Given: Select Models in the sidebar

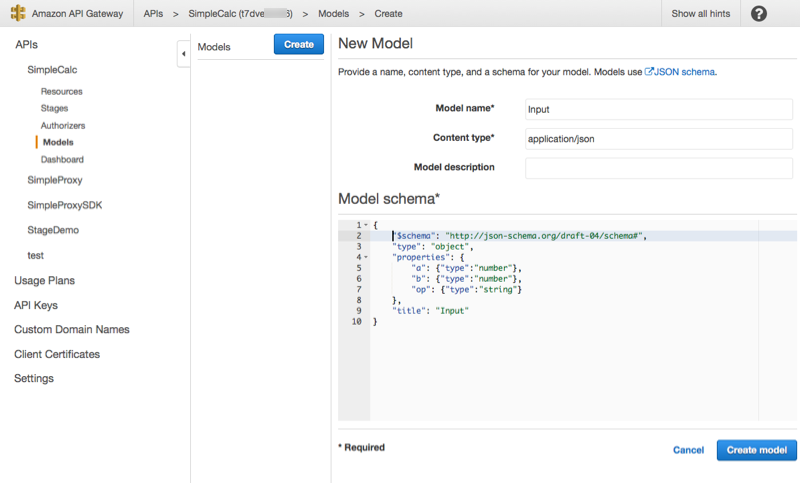Looking at the screenshot, I should [58, 142].
